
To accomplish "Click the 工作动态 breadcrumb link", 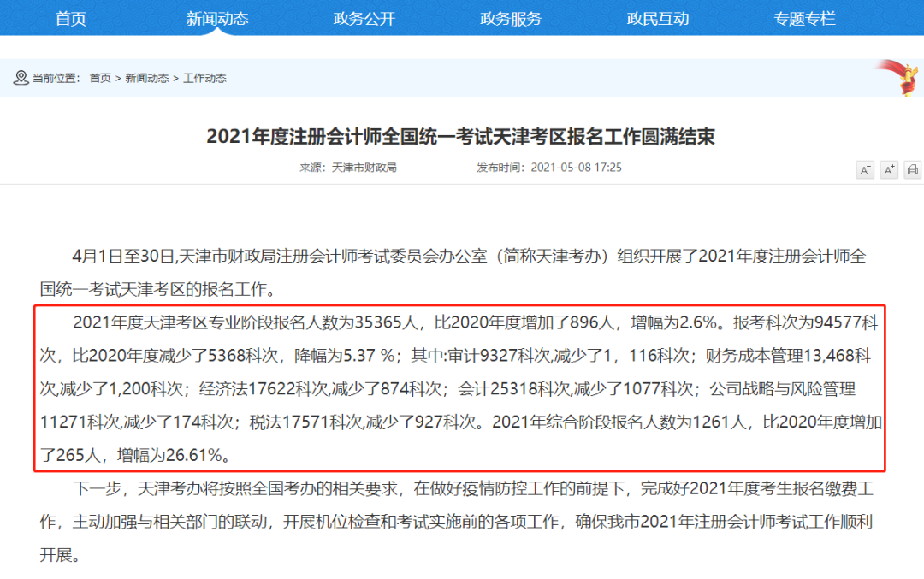I will tap(204, 78).
